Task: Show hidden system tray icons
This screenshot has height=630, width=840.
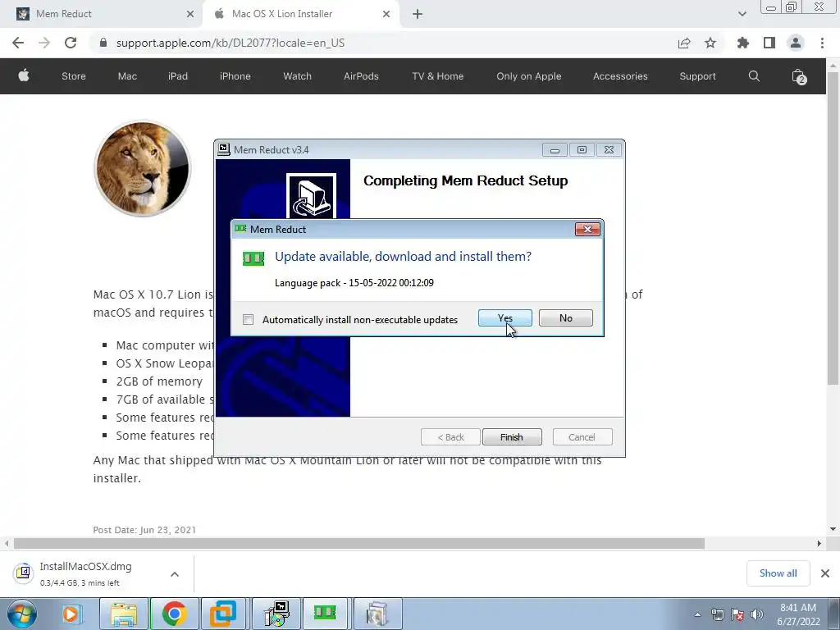Action: (x=697, y=614)
